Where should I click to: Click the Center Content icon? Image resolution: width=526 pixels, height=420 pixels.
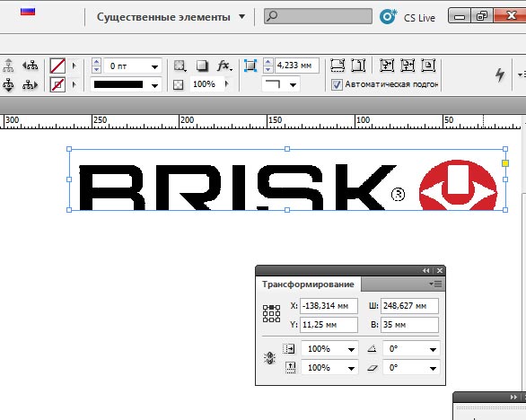click(428, 66)
